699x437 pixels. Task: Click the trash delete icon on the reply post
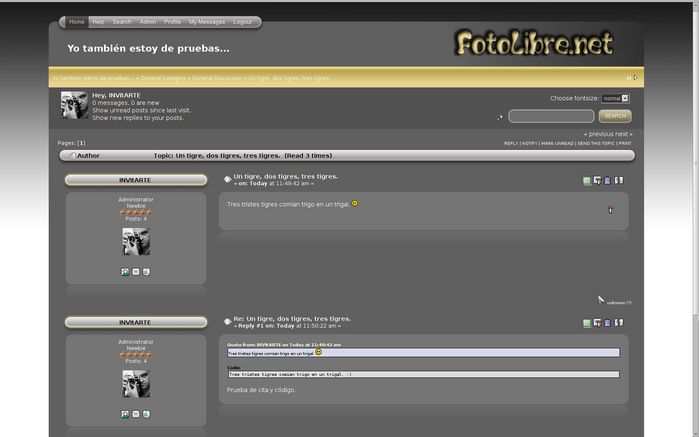point(608,322)
